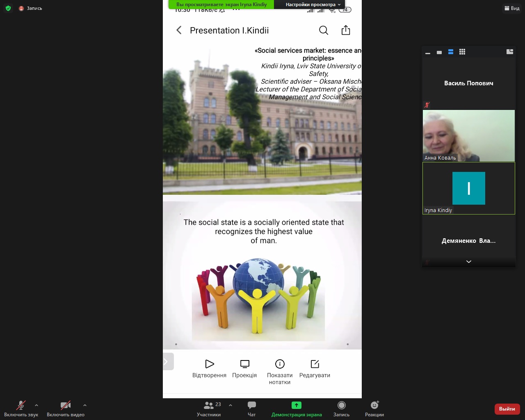The image size is (525, 420).
Task: Toggle recording with the Запись button
Action: coord(341,409)
